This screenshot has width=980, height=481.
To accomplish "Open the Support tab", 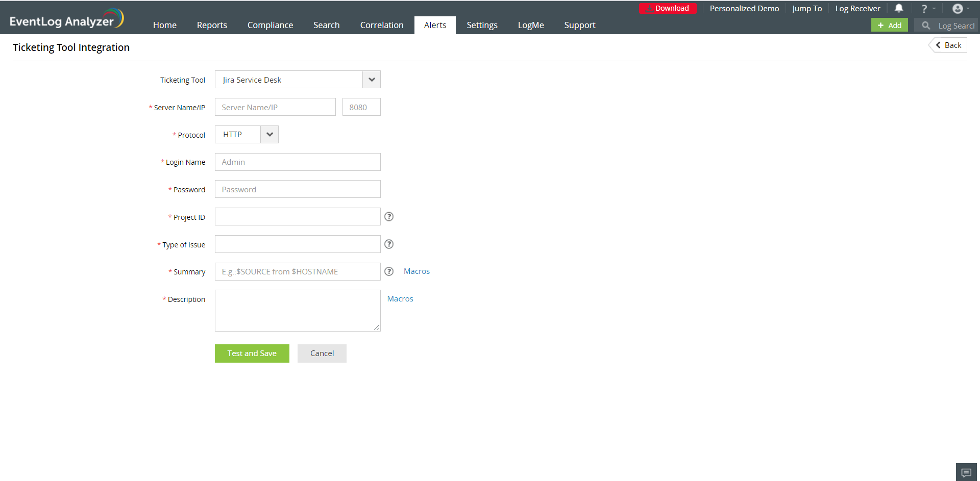I will tap(580, 25).
